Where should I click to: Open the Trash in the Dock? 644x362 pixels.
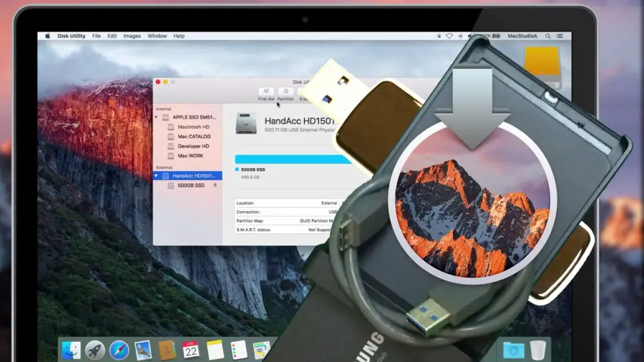coord(538,350)
